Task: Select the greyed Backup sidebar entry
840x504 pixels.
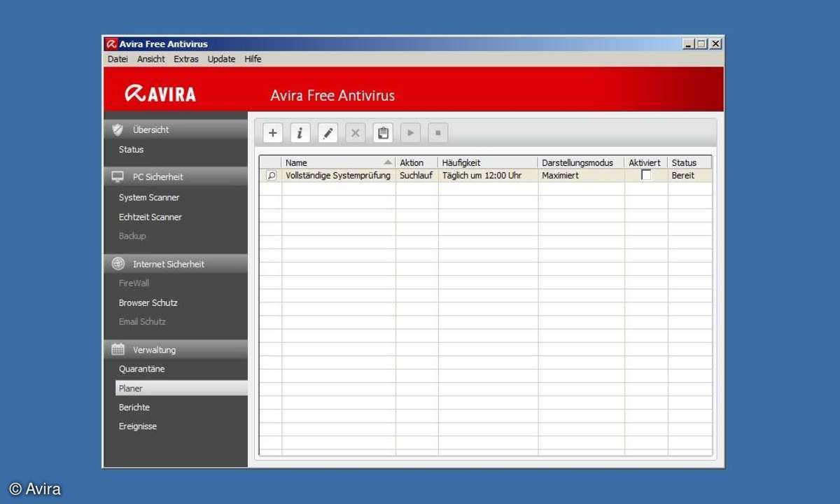Action: [x=132, y=236]
